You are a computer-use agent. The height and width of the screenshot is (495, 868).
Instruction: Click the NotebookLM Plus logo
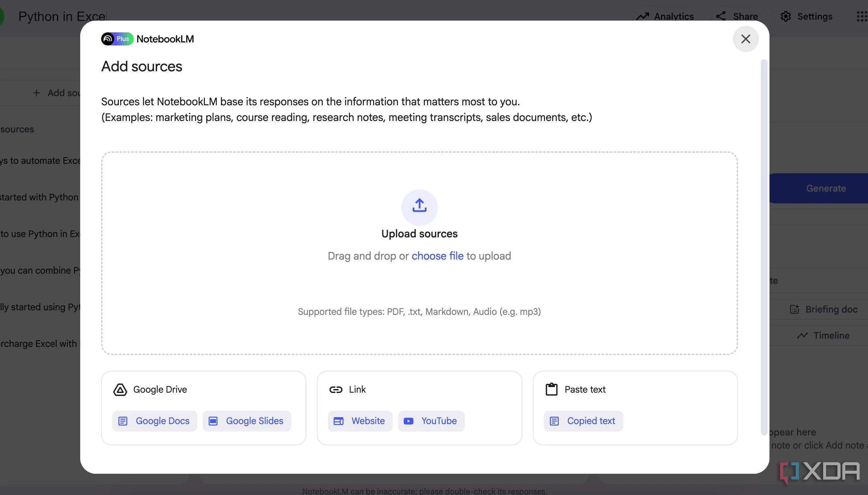point(117,39)
